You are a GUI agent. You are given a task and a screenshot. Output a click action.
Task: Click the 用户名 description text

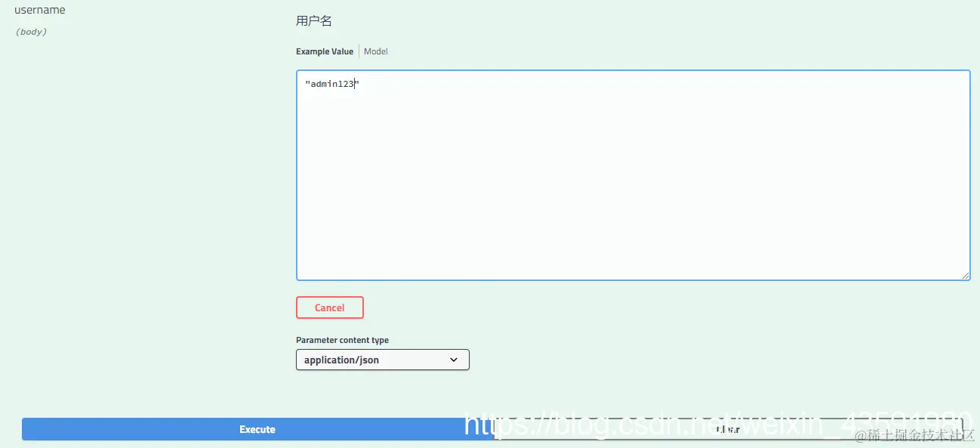[314, 21]
